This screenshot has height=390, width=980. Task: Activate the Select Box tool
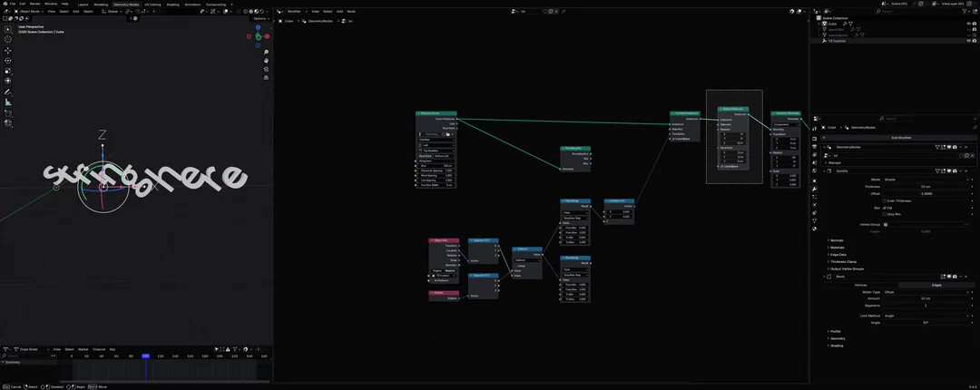(x=8, y=29)
